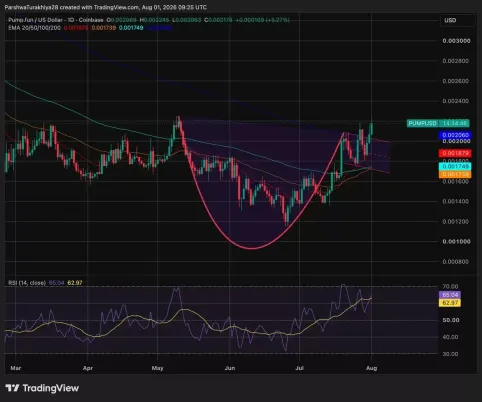Select the pink cup-shaped curve drawing

pos(252,248)
